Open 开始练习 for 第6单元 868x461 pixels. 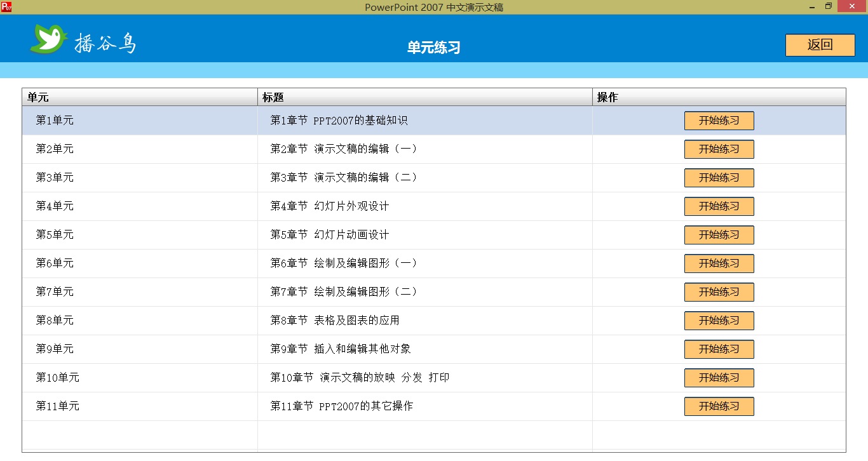pyautogui.click(x=719, y=264)
